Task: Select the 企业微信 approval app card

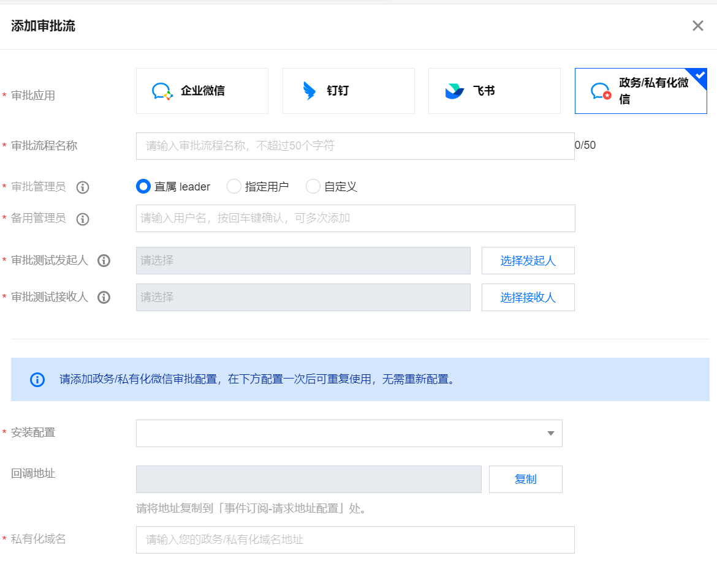Action: coord(202,91)
